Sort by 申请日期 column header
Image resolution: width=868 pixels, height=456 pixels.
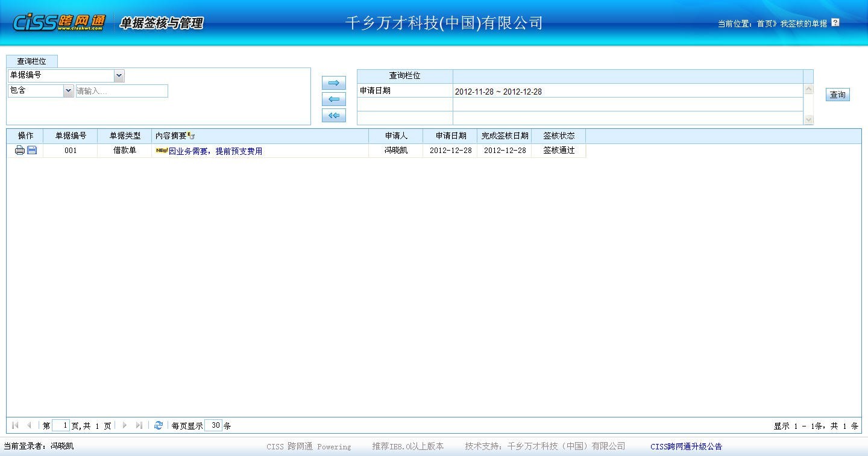[x=450, y=136]
